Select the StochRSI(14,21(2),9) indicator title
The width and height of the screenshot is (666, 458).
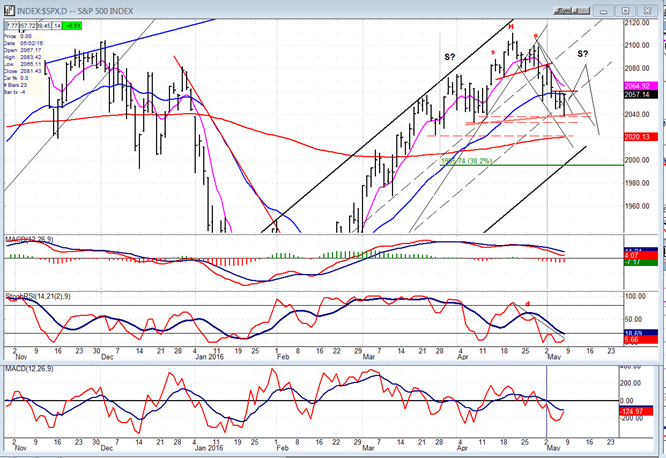point(40,297)
